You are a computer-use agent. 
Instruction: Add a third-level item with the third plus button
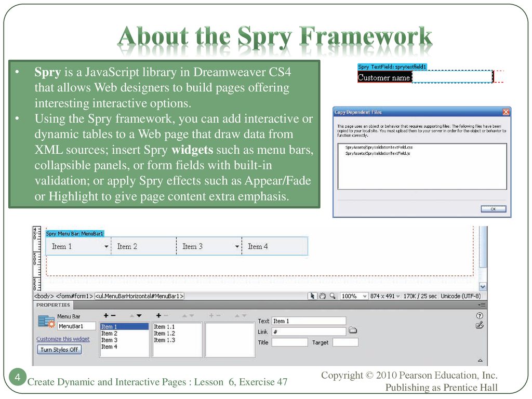(x=211, y=315)
